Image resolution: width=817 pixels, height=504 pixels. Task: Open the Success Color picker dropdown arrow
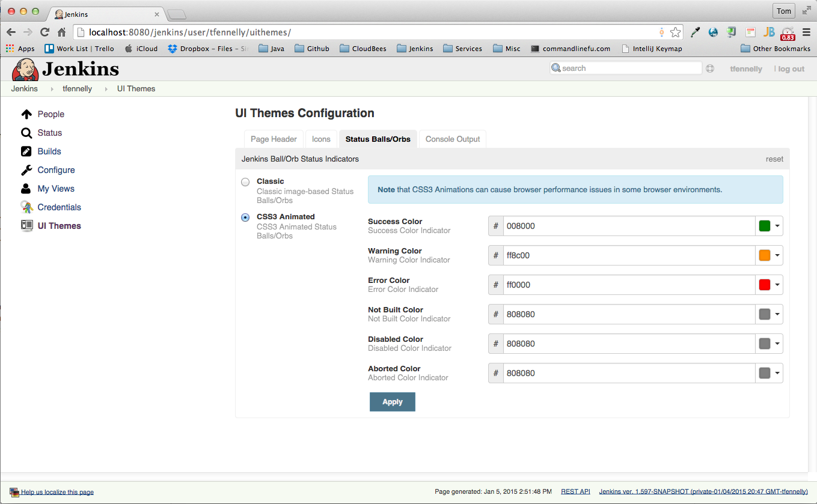click(x=777, y=226)
